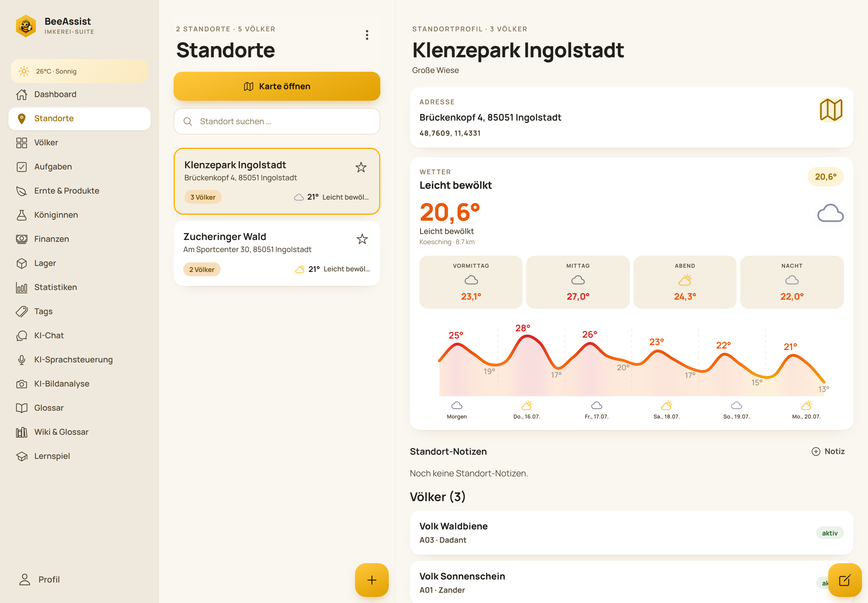Select the Klenzepark Ingolstadt location card

point(277,182)
